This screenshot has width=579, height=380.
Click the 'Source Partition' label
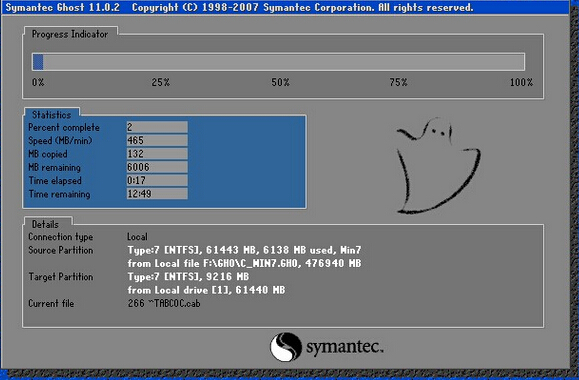click(x=61, y=250)
